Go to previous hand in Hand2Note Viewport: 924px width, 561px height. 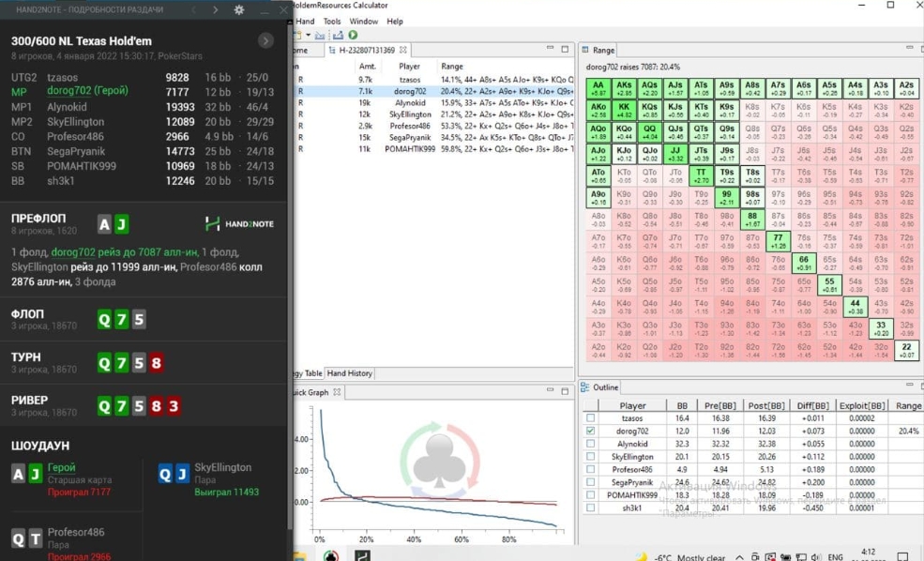click(193, 9)
